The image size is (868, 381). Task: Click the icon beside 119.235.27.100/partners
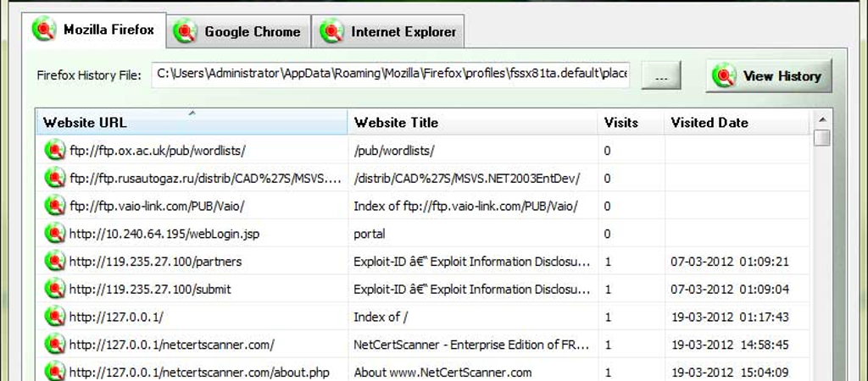pyautogui.click(x=55, y=261)
